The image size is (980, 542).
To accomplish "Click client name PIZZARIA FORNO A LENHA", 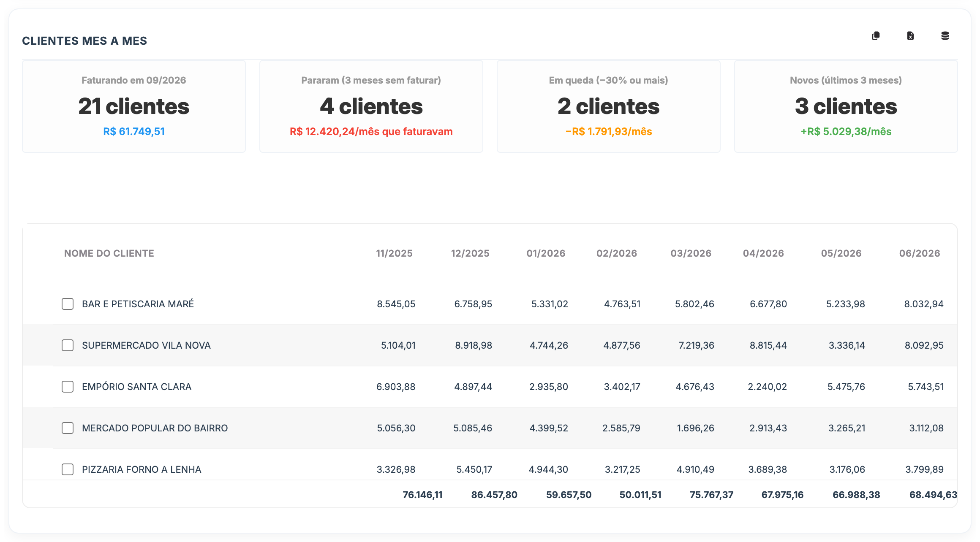I will coord(142,469).
